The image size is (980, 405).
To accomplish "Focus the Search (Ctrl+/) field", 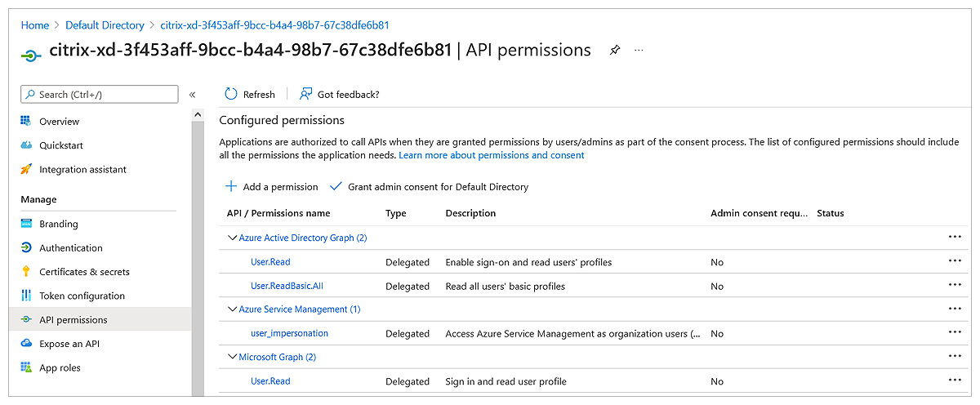I will click(99, 95).
